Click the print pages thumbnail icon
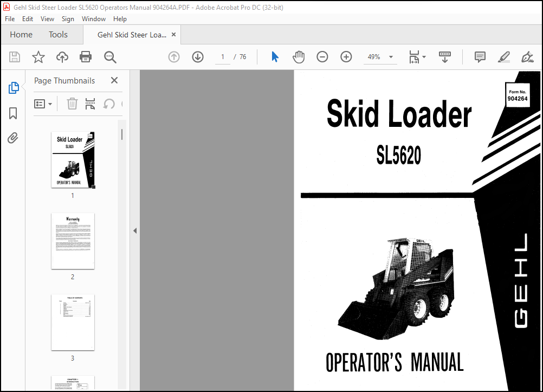This screenshot has height=392, width=543. 90,104
